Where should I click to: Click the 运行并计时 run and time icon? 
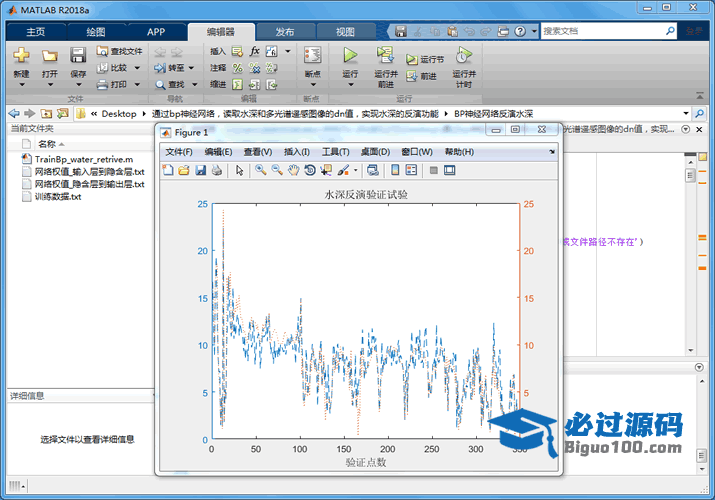click(462, 56)
